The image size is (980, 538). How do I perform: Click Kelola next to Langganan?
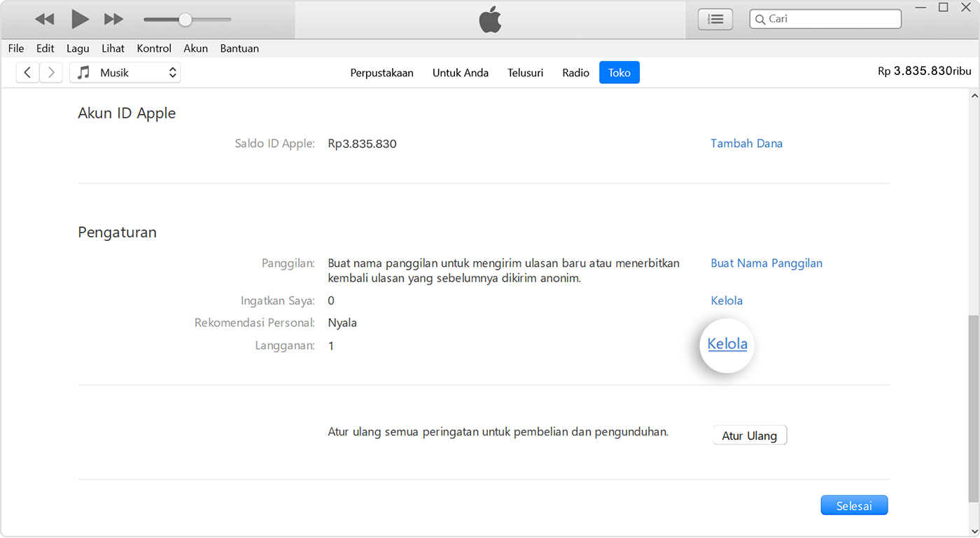click(727, 344)
